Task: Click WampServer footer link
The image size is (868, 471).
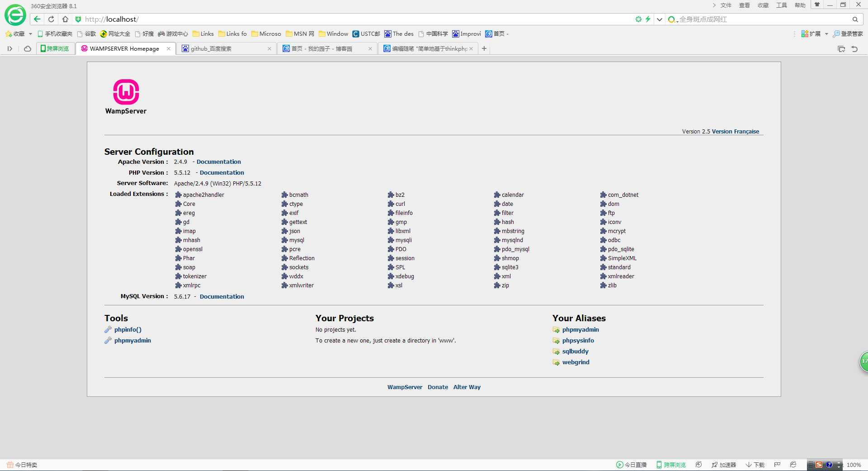Action: click(405, 387)
